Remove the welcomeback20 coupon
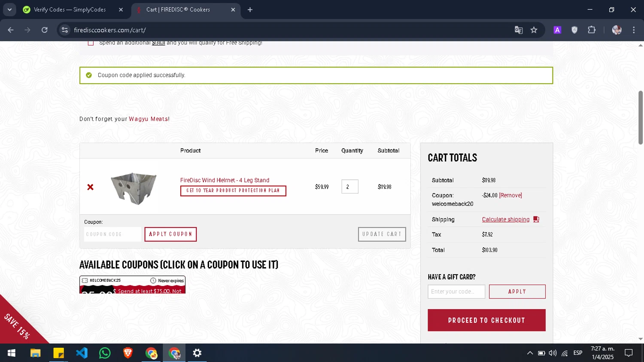The width and height of the screenshot is (644, 362). (510, 195)
